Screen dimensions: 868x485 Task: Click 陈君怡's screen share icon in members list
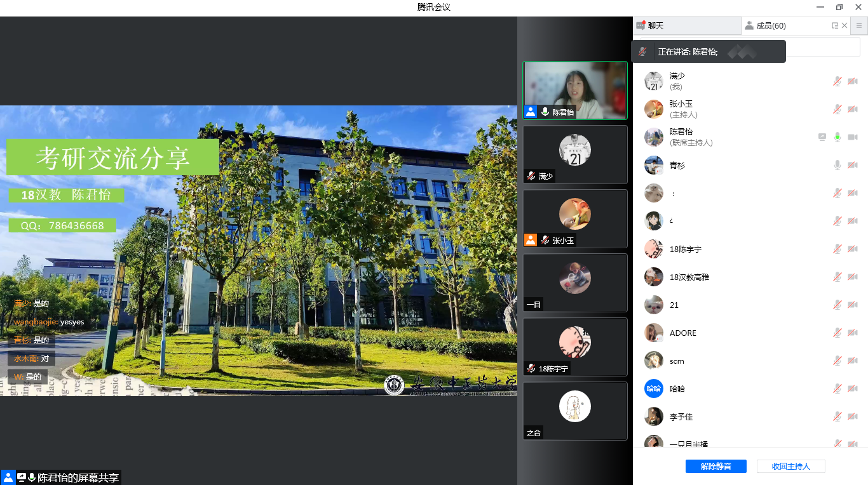(822, 137)
